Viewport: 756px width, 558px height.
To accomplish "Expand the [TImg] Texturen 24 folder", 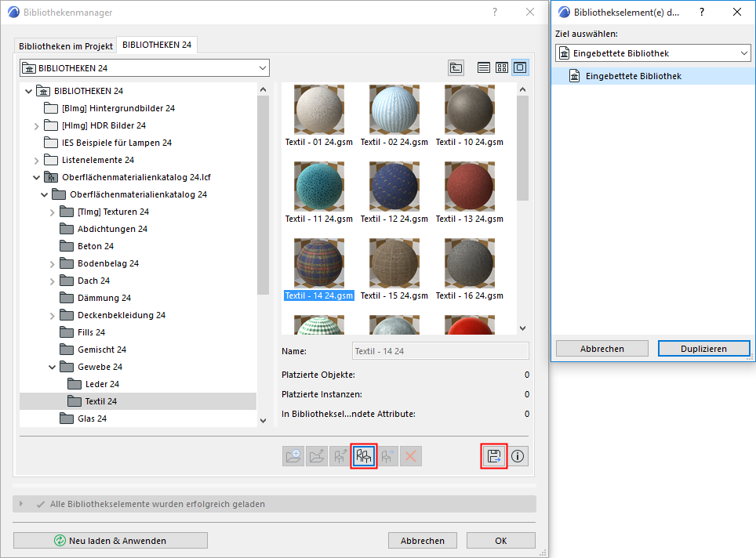I will 52,212.
